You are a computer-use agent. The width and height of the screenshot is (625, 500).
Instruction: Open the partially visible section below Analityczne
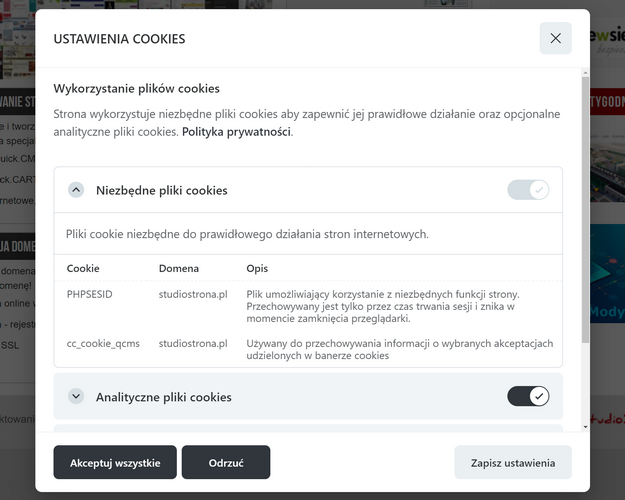(308, 428)
